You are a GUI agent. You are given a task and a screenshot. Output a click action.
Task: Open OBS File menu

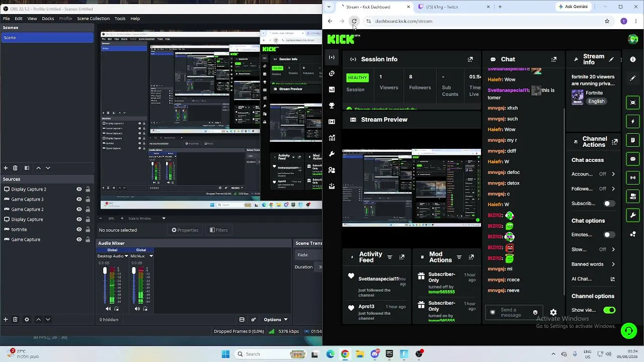pyautogui.click(x=6, y=19)
